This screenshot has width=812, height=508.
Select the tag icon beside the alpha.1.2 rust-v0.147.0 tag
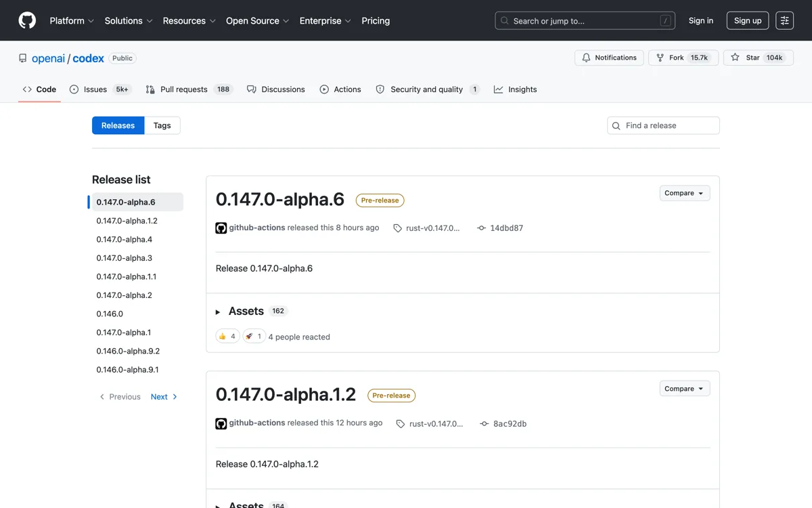coord(401,424)
